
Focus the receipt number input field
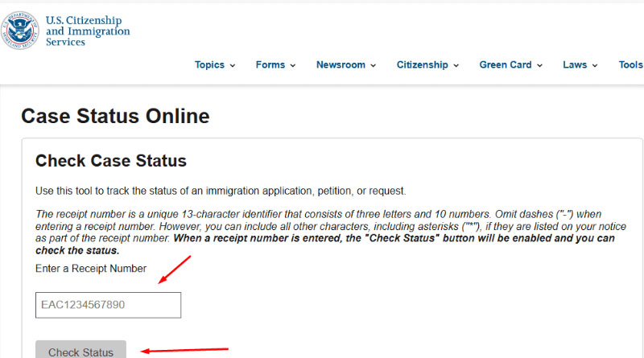pos(108,305)
